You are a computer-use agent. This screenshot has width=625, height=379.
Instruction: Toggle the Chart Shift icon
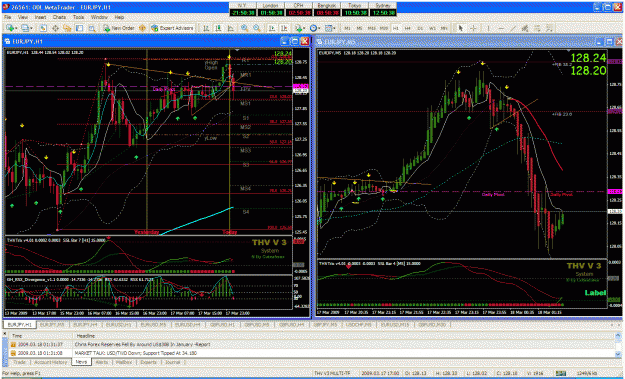coord(284,28)
